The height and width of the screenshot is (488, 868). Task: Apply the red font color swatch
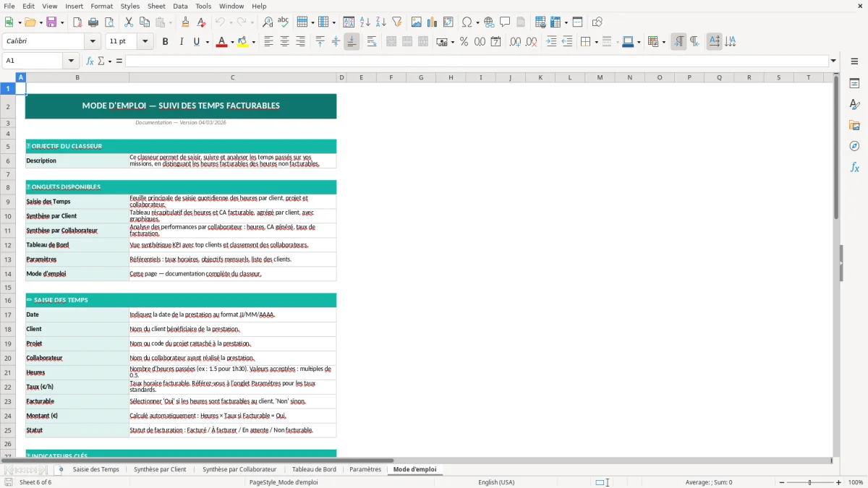click(221, 42)
